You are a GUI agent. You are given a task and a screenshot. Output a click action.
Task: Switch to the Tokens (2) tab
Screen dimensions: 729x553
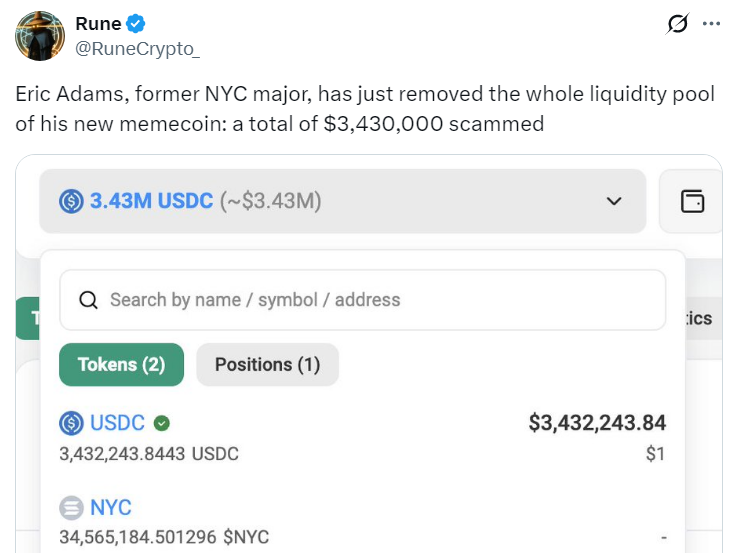coord(121,365)
